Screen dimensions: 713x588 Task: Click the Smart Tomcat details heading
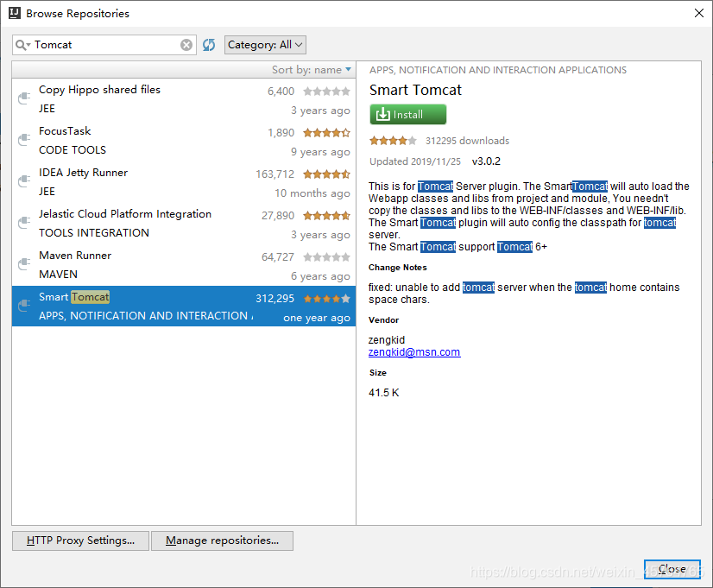[x=415, y=90]
